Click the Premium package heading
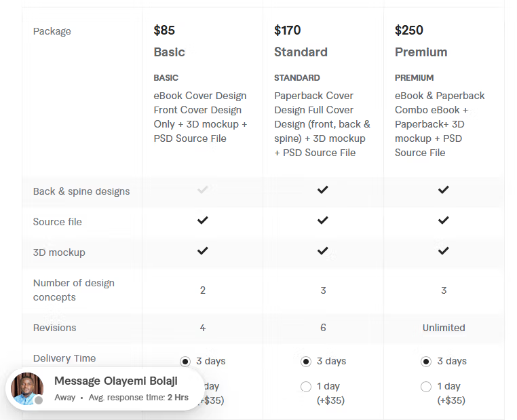Image resolution: width=517 pixels, height=420 pixels. click(421, 52)
